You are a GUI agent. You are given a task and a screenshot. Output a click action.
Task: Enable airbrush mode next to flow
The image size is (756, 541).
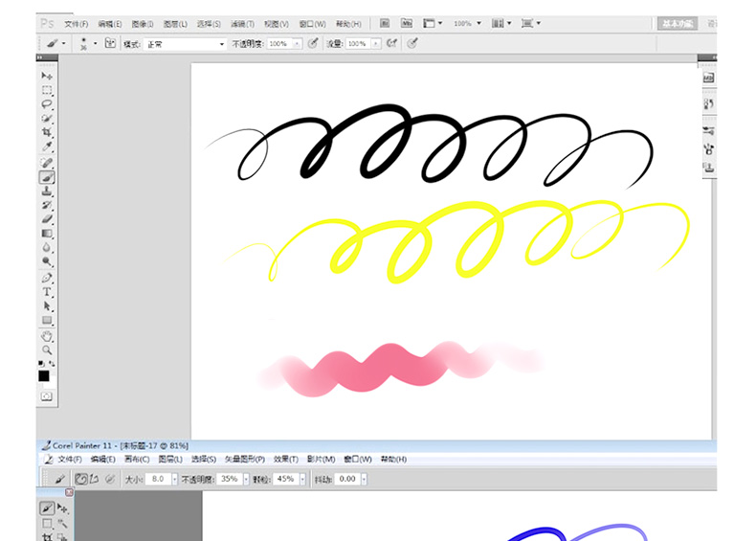(x=390, y=44)
